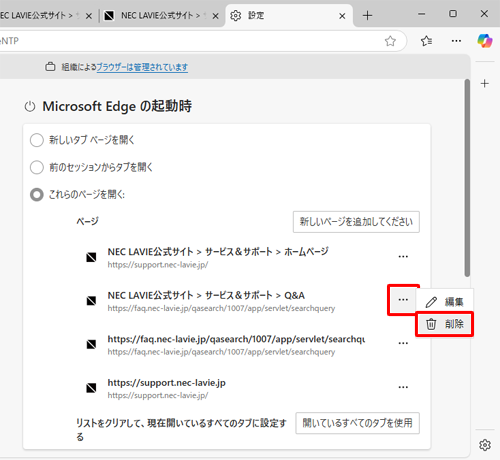The image size is (500, 460).
Task: Click the sidebar plus customize icon
Action: pos(485,83)
